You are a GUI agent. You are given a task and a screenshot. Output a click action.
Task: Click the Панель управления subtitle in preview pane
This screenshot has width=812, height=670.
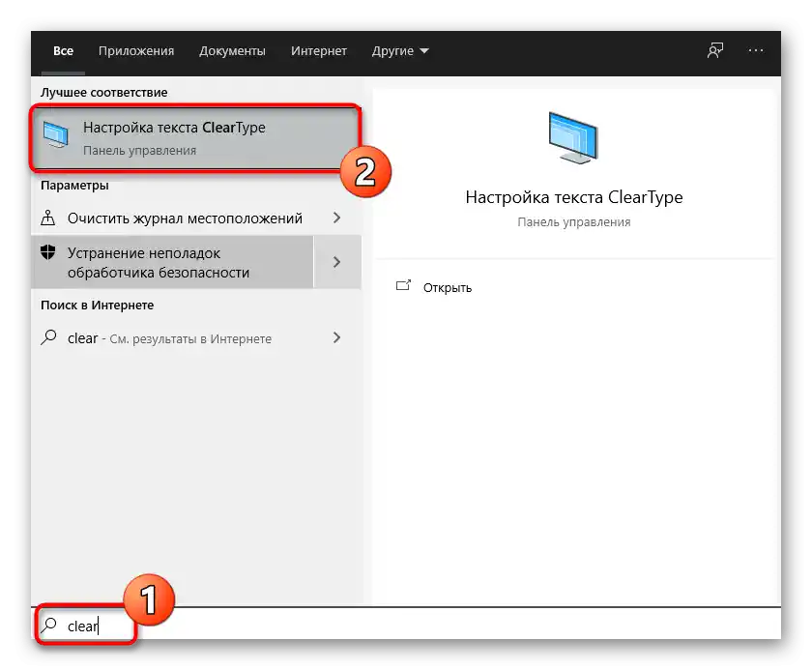tap(574, 222)
